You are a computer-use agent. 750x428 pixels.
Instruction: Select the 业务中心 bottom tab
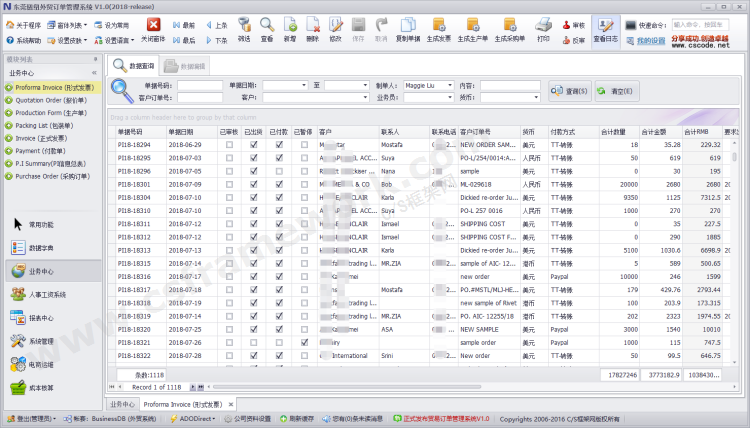(121, 404)
